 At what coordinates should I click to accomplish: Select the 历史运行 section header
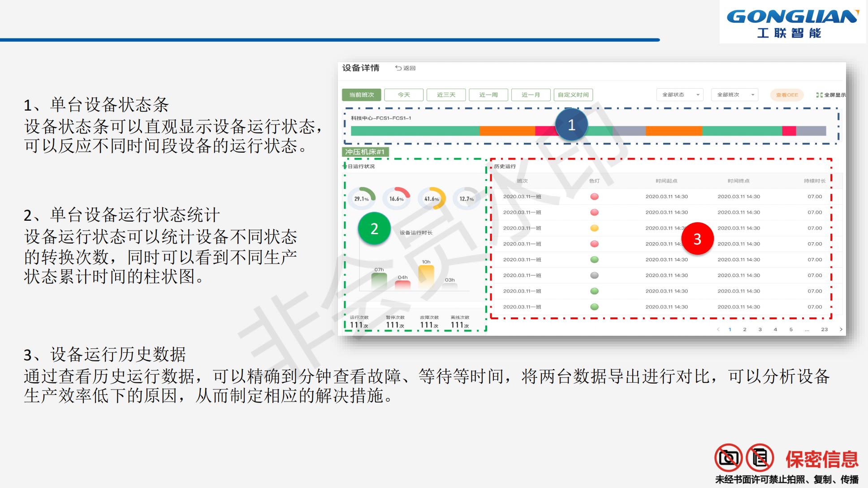pos(504,167)
